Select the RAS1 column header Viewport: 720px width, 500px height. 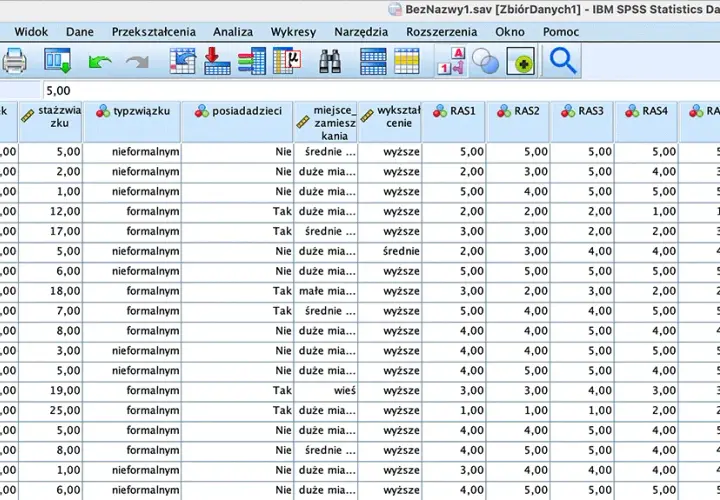click(x=454, y=122)
